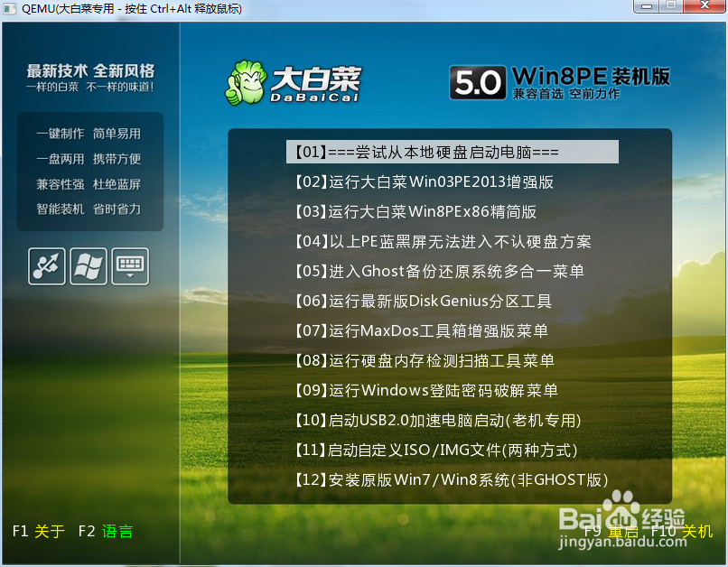Viewport: 728px width, 567px height.
Task: Click the 一盘两用 携带方便 text
Action: (x=89, y=159)
